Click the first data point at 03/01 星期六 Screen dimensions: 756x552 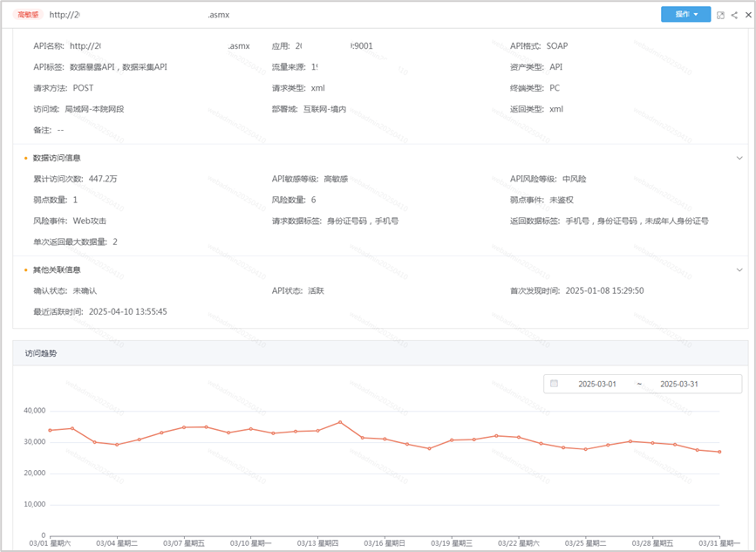[x=51, y=430]
